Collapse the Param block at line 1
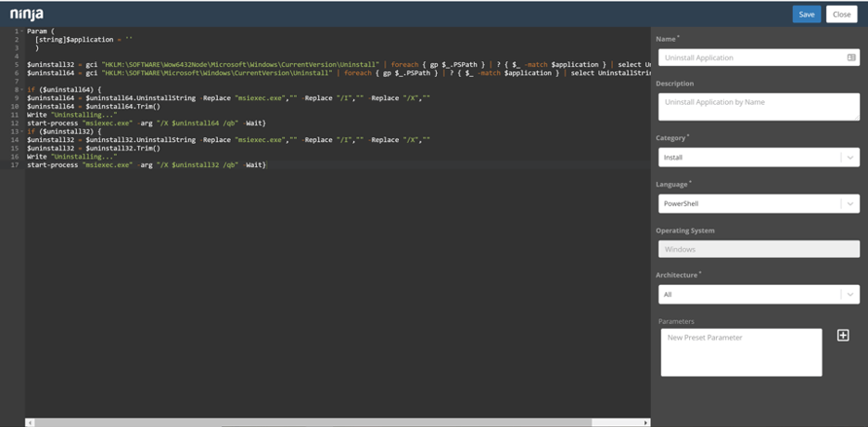The height and width of the screenshot is (427, 868). click(x=22, y=32)
